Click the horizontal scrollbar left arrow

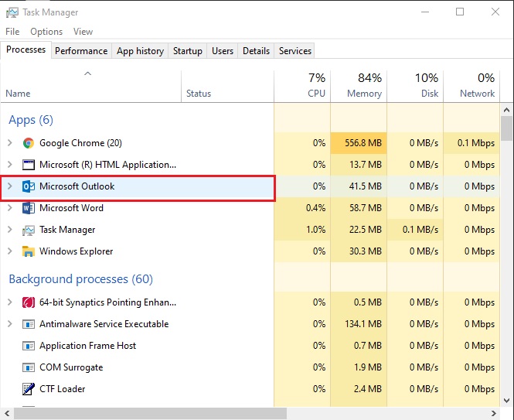coord(7,414)
